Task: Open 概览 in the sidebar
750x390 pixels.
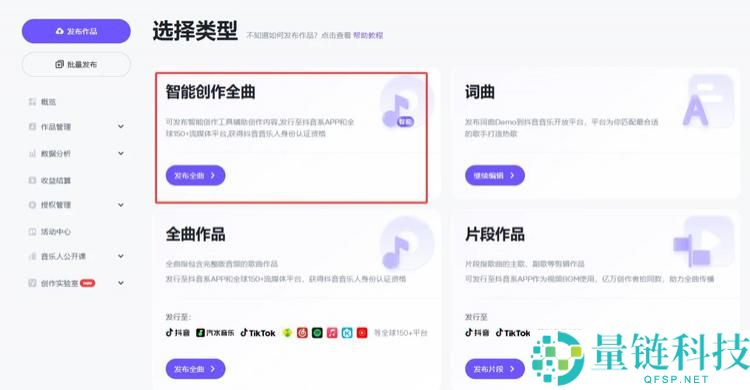Action: pyautogui.click(x=48, y=102)
